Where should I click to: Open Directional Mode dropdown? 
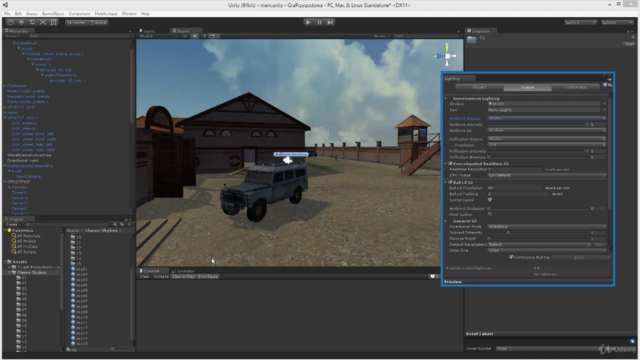click(547, 226)
